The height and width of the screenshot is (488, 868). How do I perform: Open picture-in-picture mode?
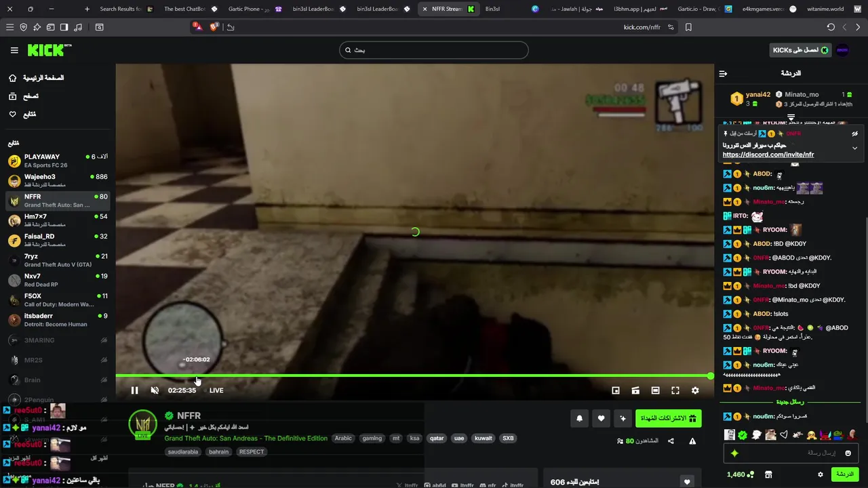(616, 390)
